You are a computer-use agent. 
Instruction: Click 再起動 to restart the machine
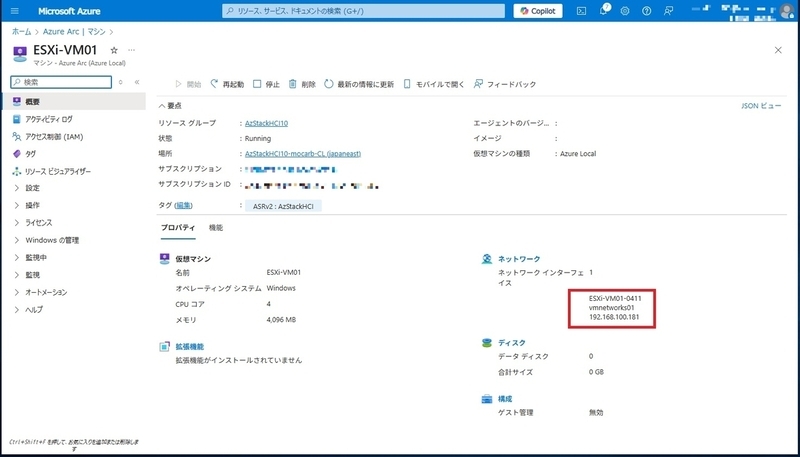click(x=227, y=84)
